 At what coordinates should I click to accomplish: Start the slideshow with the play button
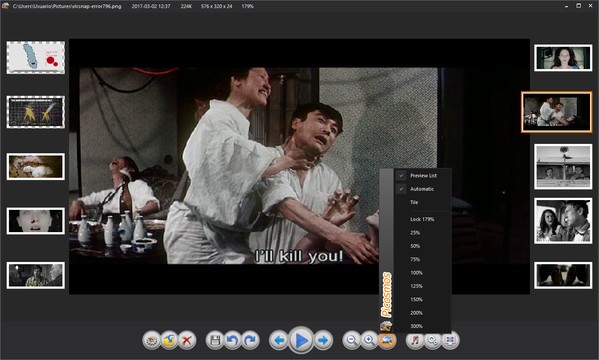[x=301, y=340]
